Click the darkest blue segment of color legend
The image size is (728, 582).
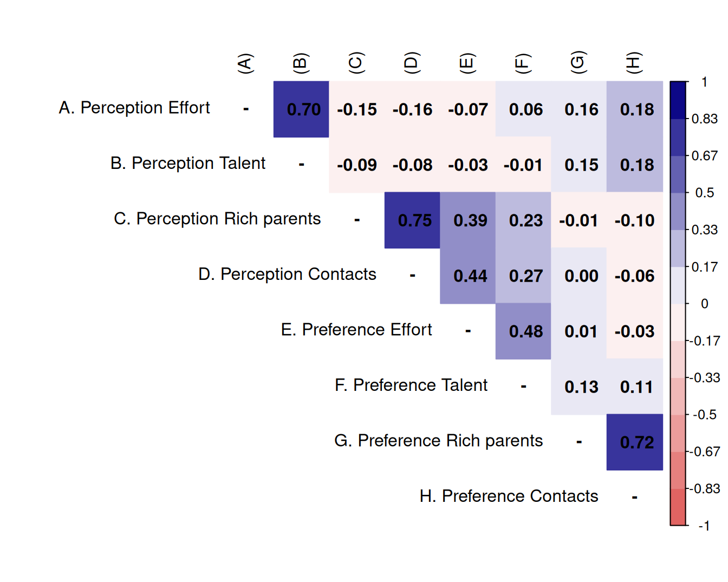(678, 100)
